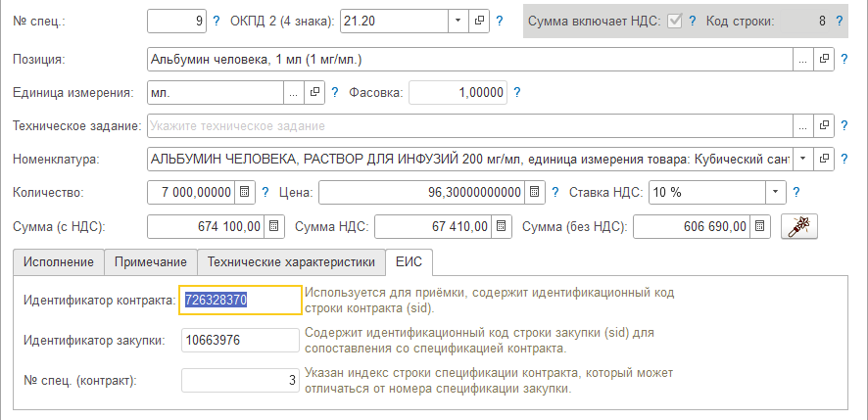
Task: Click the Сумма (без НДС) value field
Action: pos(692,226)
